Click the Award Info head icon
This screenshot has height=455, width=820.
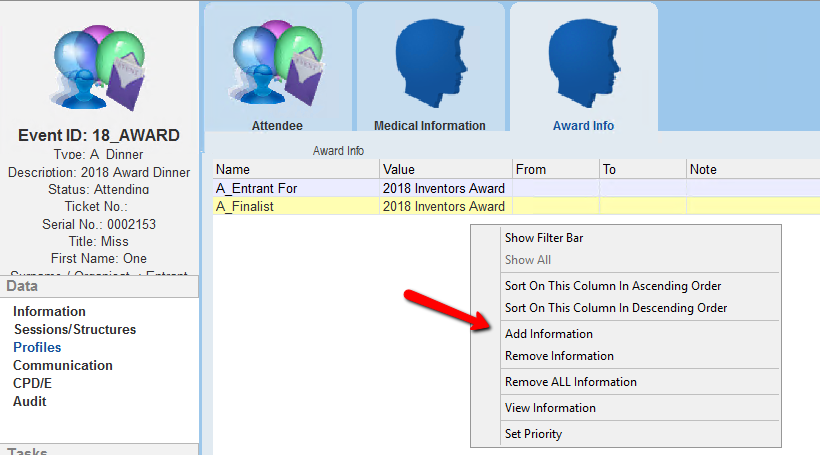click(583, 64)
